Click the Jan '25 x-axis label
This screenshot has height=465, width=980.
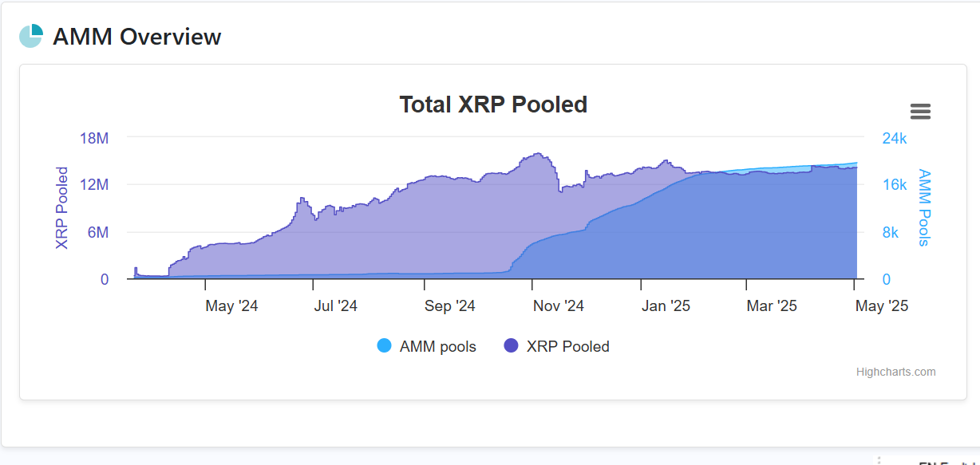coord(666,305)
